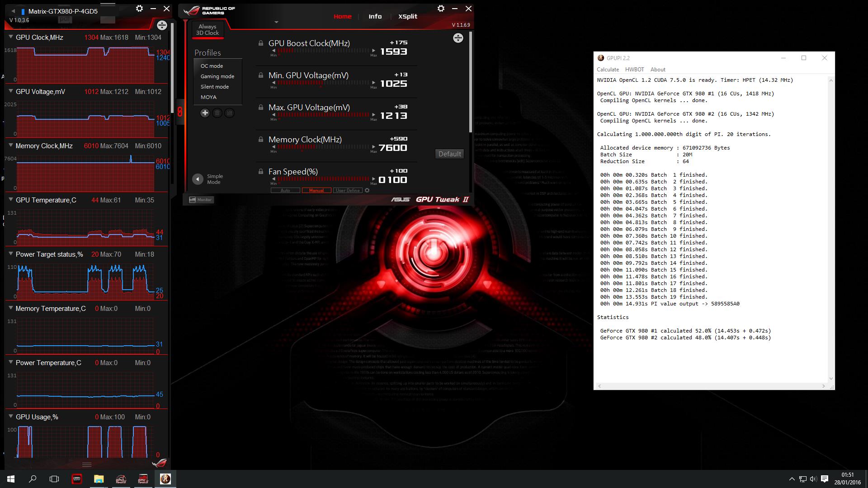The image size is (868, 488).
Task: Adjust the Fan Speed slider
Action: (323, 179)
